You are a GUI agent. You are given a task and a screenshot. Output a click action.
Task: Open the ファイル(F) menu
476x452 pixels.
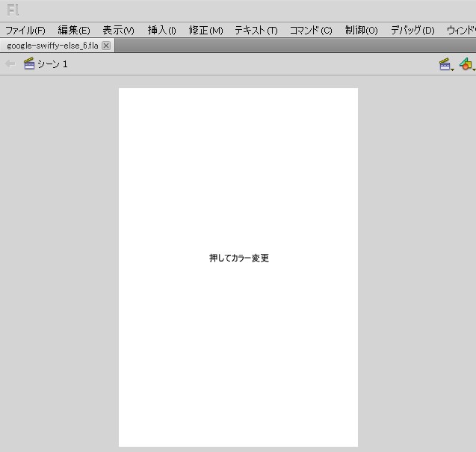(x=25, y=31)
